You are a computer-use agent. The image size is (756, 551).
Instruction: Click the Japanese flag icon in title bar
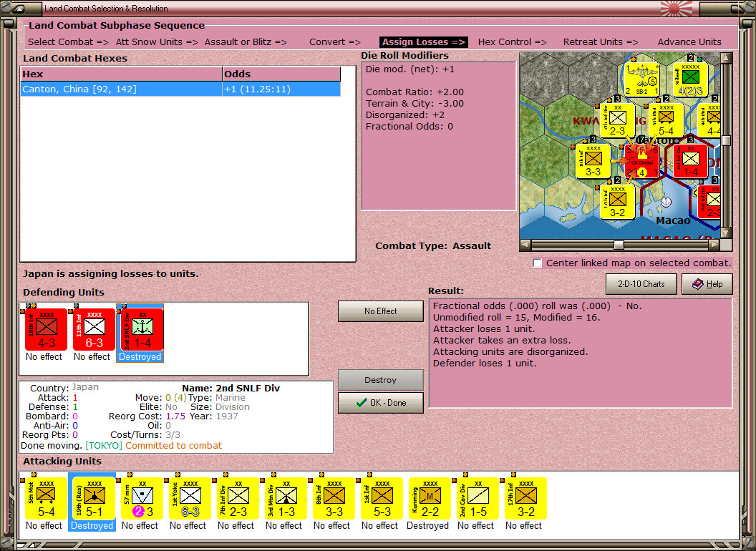coord(676,8)
